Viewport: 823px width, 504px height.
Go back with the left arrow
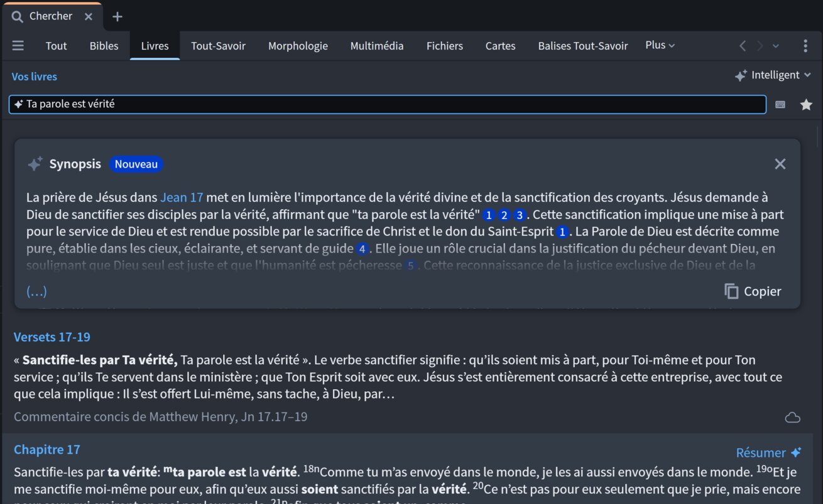coord(743,46)
